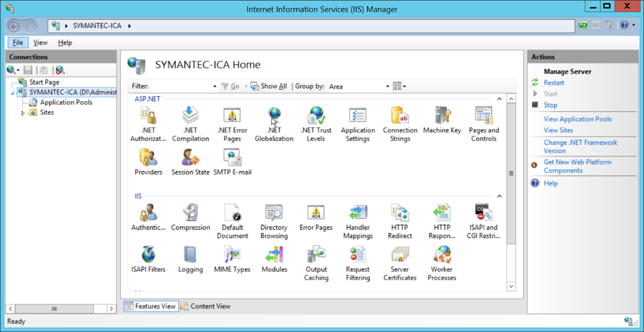Expand the Sites tree node
The width and height of the screenshot is (644, 332).
pyautogui.click(x=23, y=113)
